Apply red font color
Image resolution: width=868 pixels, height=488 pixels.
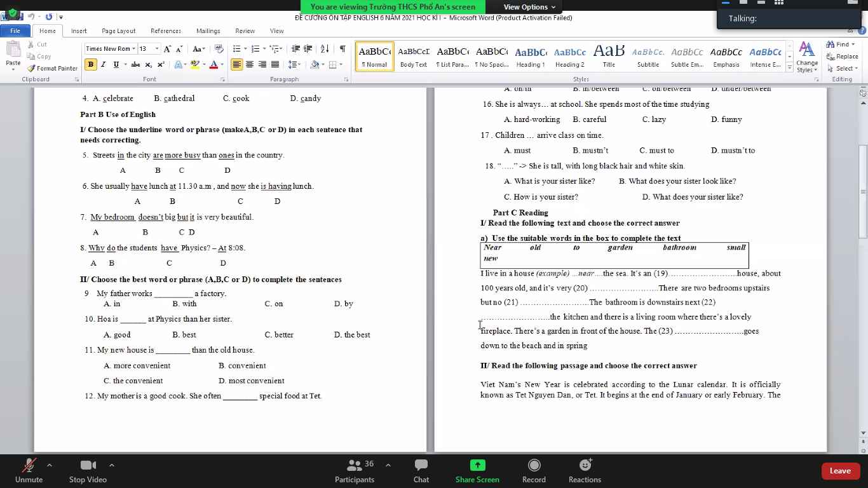(213, 64)
